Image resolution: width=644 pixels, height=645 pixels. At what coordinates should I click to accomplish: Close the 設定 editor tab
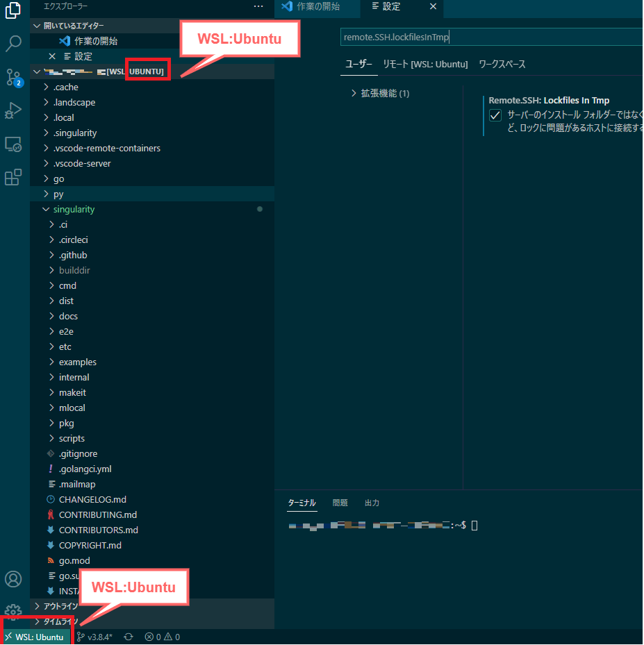(434, 6)
